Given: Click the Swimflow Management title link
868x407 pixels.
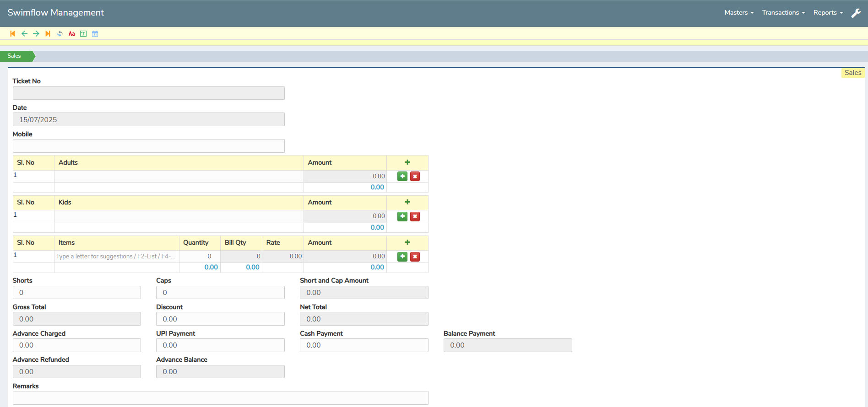Looking at the screenshot, I should (x=55, y=13).
